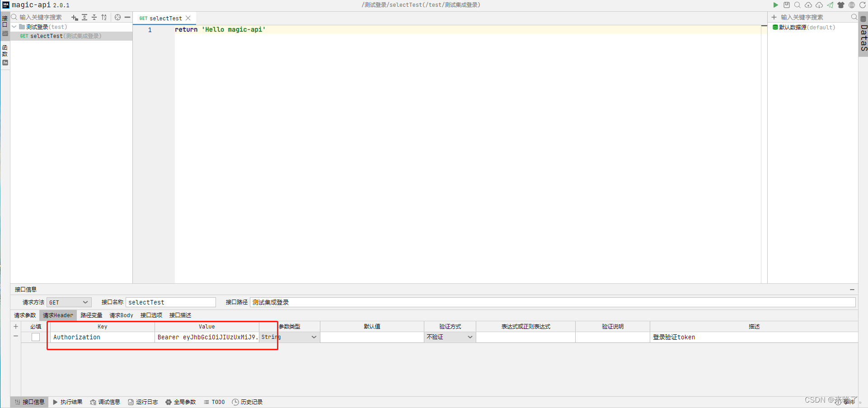Switch to 请求参数 tab

pyautogui.click(x=25, y=315)
